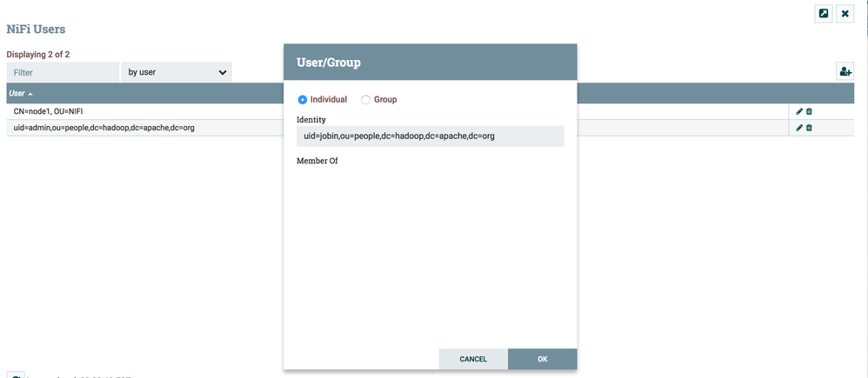
Task: Click the 'Member Of' label
Action: click(317, 161)
